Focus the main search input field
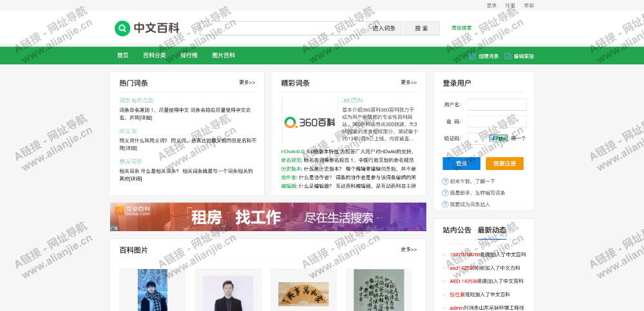The width and height of the screenshot is (644, 311). pos(283,28)
